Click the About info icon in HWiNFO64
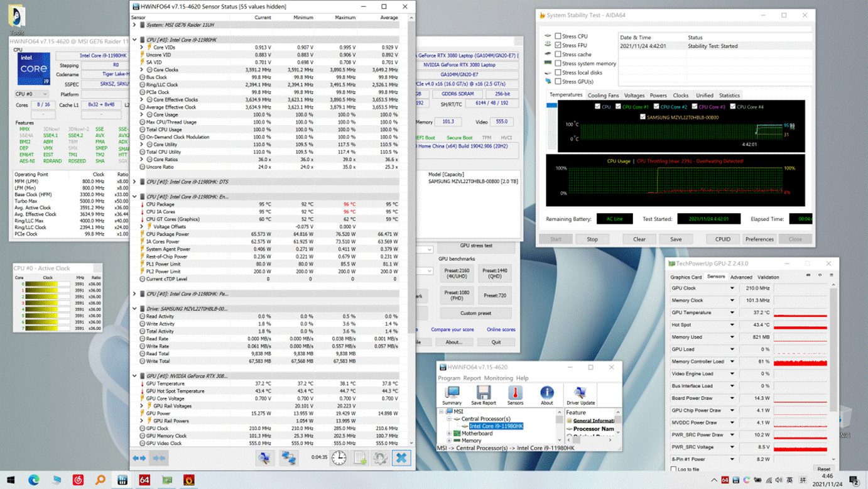The height and width of the screenshot is (489, 868). tap(547, 395)
